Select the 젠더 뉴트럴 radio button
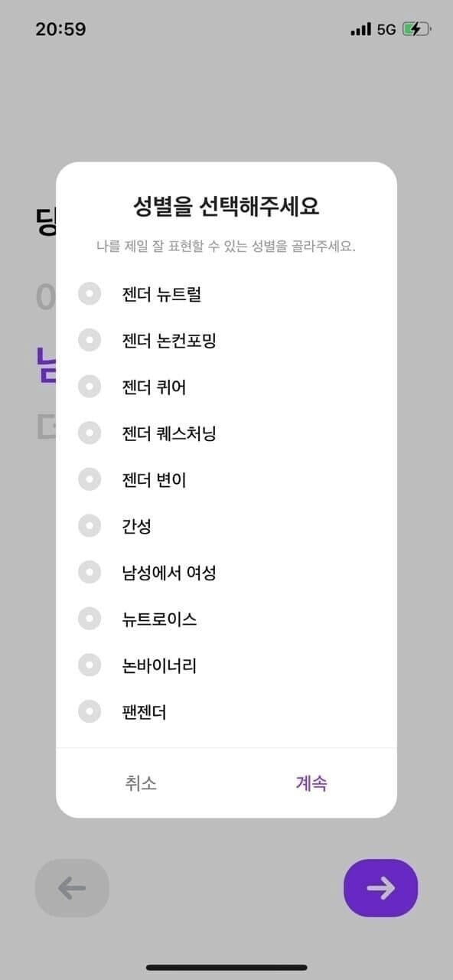This screenshot has height=980, width=453. (90, 292)
